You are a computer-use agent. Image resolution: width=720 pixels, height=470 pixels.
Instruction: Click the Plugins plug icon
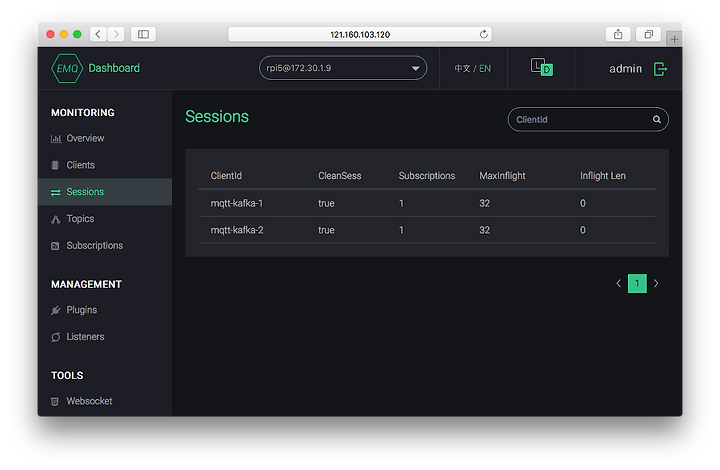pyautogui.click(x=56, y=310)
